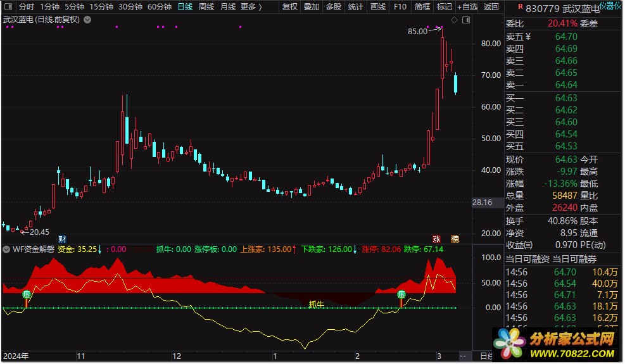Select the 日线 daily chart tab
This screenshot has width=625, height=364.
click(185, 7)
